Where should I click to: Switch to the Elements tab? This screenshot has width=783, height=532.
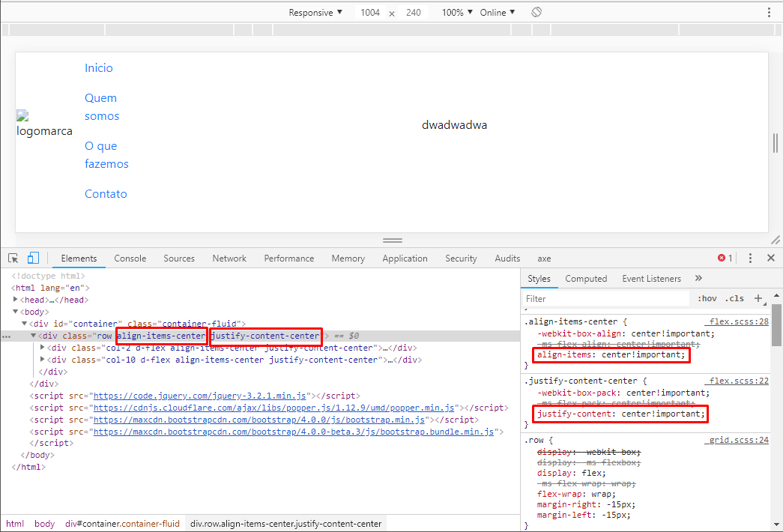(79, 259)
